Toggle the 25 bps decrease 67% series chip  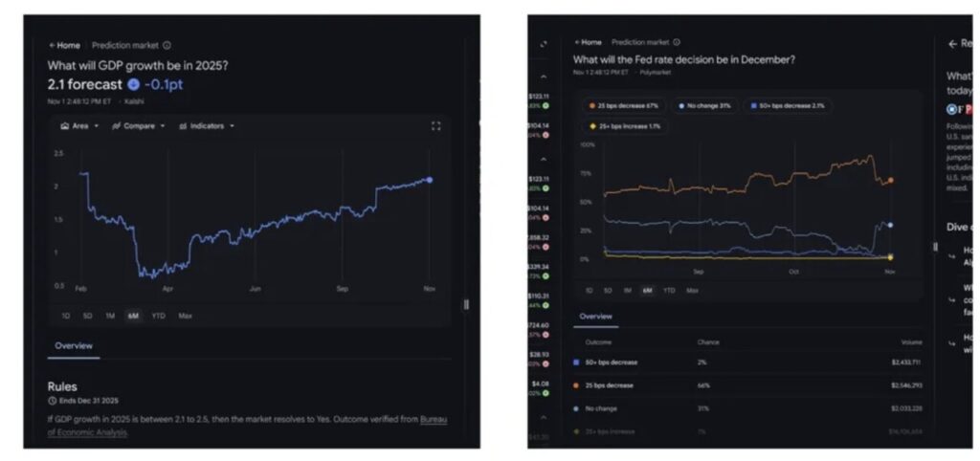(625, 105)
